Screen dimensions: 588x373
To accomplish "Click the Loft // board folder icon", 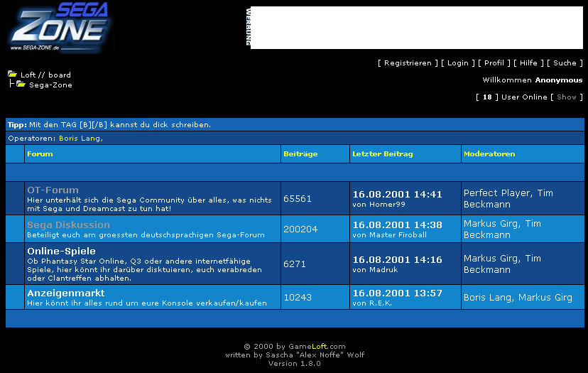I will tap(12, 74).
